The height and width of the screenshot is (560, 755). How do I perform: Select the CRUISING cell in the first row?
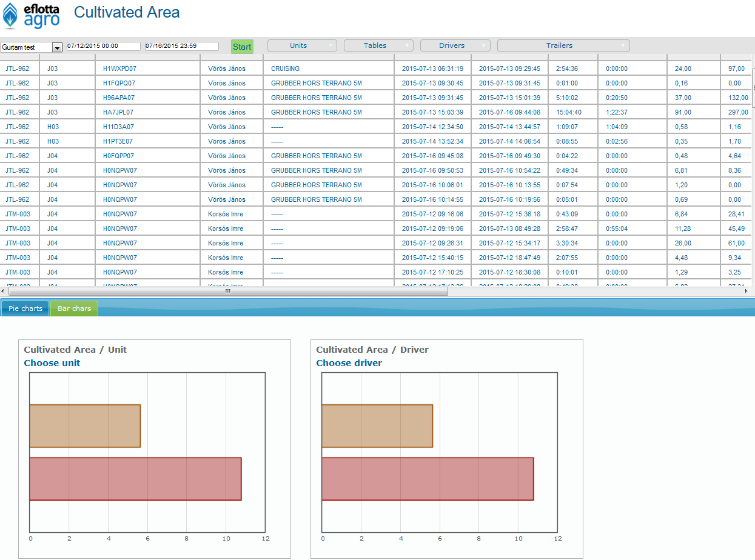[285, 68]
